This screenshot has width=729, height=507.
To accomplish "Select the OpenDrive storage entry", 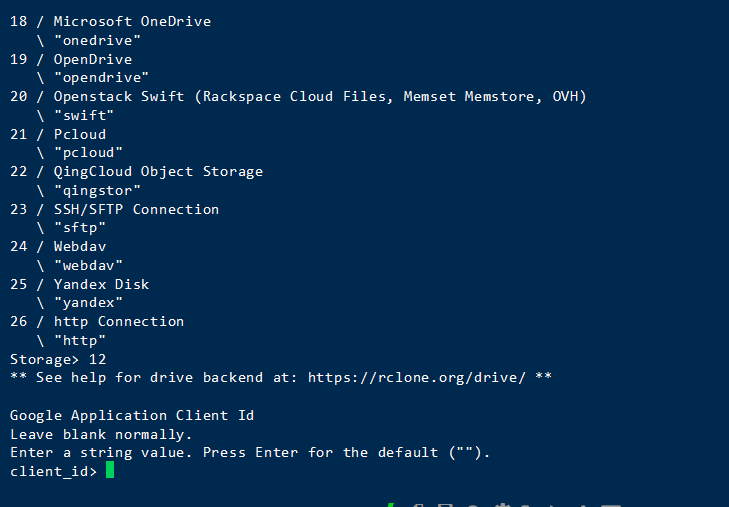I will (93, 59).
